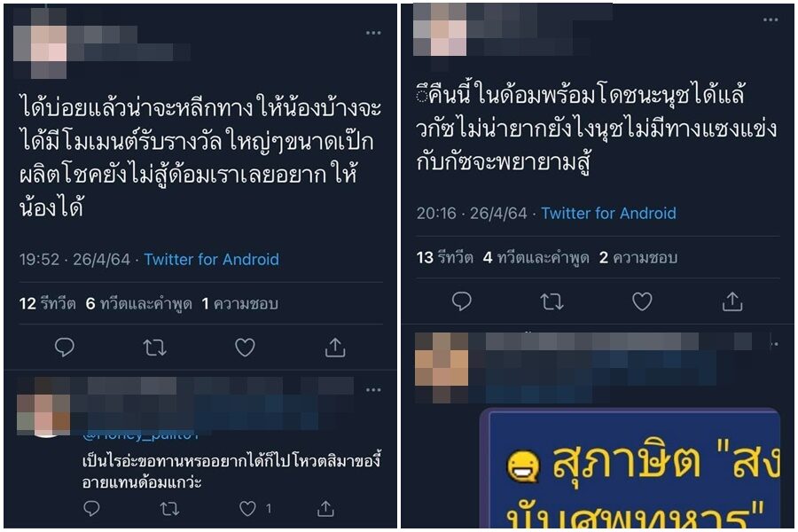Image resolution: width=798 pixels, height=532 pixels.
Task: View the 4 ทวีตและคำพูด quotes on right
Action: (x=536, y=258)
